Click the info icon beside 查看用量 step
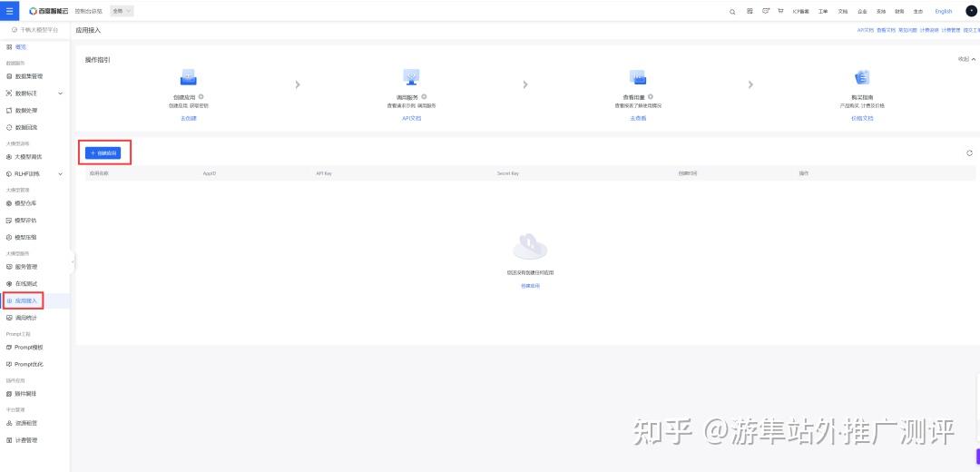 (x=650, y=97)
